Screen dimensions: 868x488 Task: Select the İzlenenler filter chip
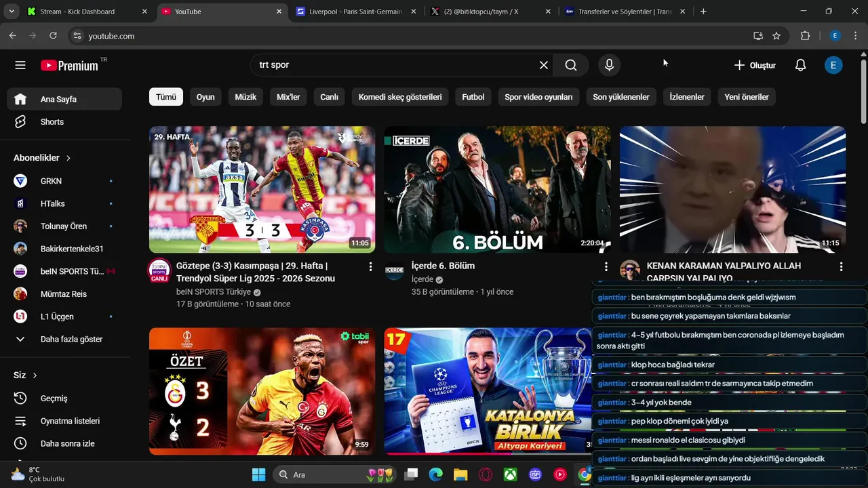pos(687,97)
